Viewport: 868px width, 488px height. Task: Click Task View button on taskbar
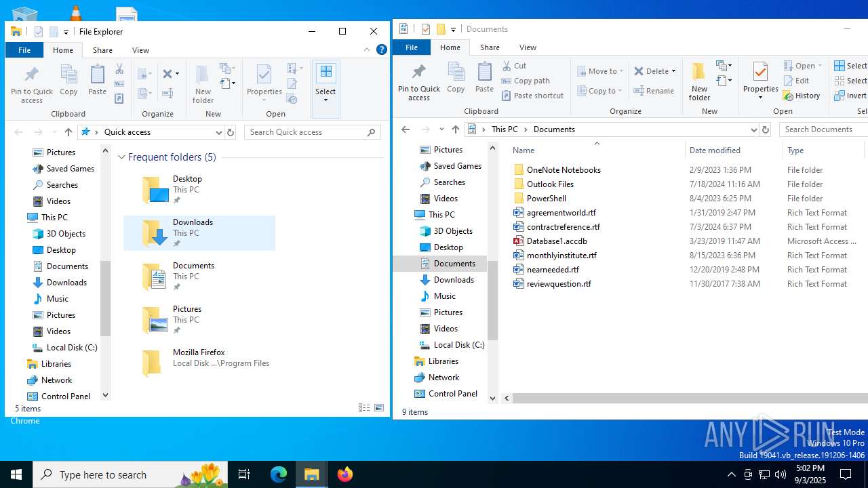[244, 474]
